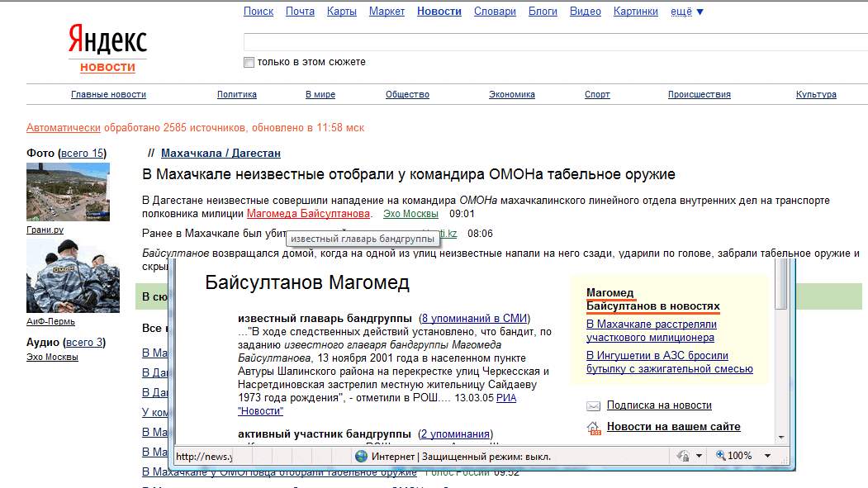Image resolution: width=868 pixels, height=488 pixels.
Task: Switch to the Политика section
Action: (237, 95)
